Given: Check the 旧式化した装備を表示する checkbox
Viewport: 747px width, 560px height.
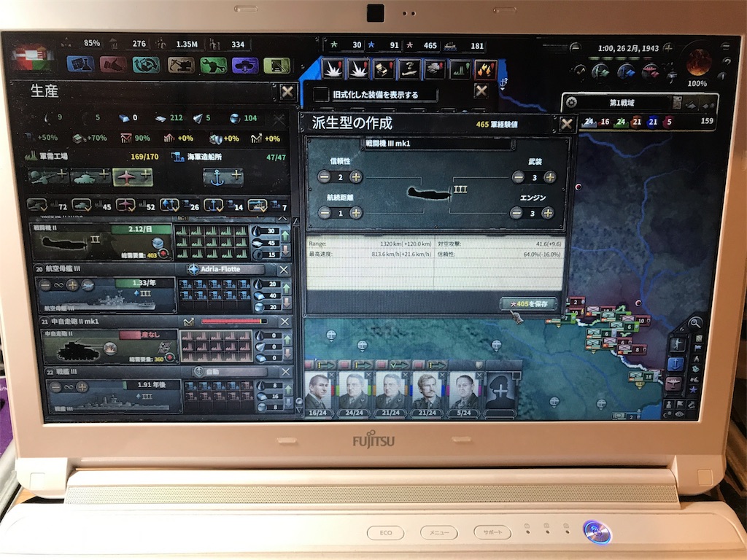Looking at the screenshot, I should pyautogui.click(x=321, y=94).
